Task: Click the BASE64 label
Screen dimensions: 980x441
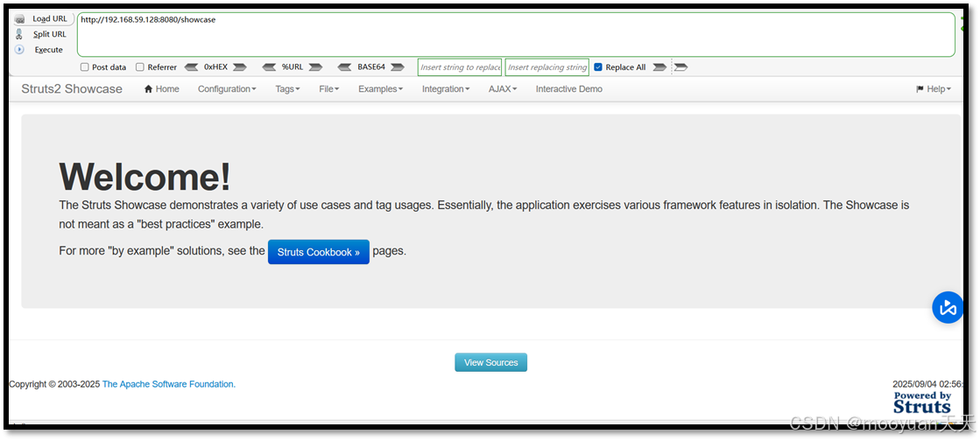Action: tap(370, 66)
